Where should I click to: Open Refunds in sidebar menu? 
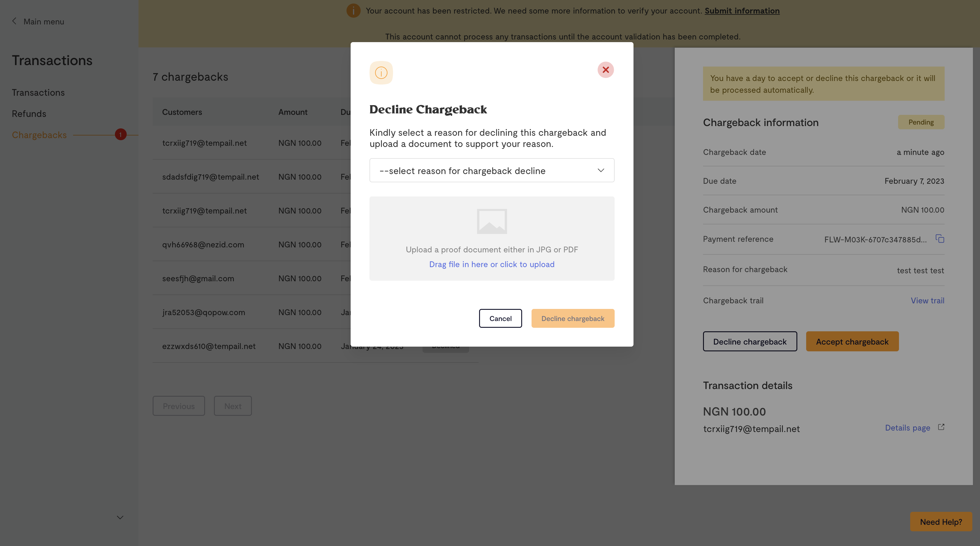point(29,114)
